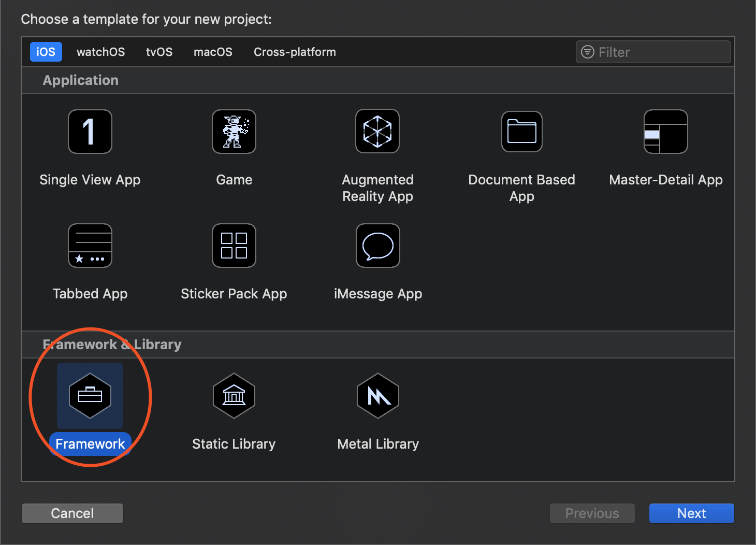Click inside the Filter search field
This screenshot has width=756, height=545.
[x=652, y=52]
